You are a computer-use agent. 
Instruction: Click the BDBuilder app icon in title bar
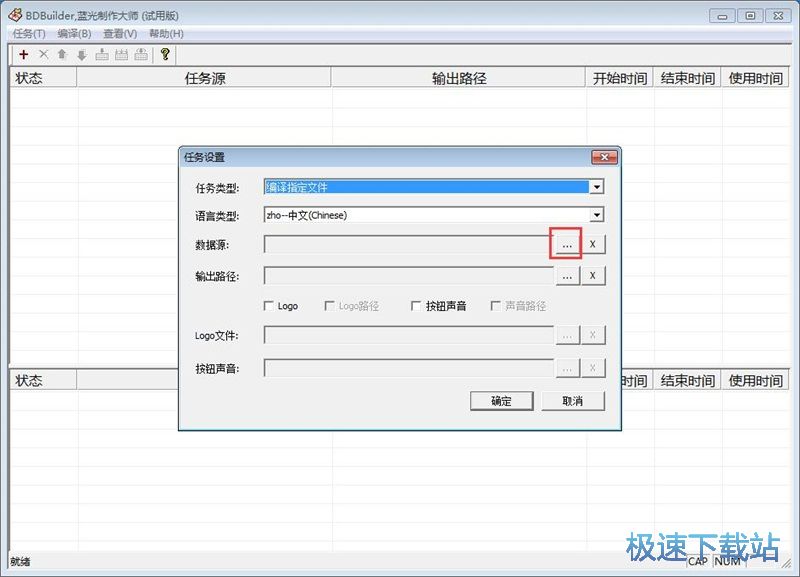point(15,15)
